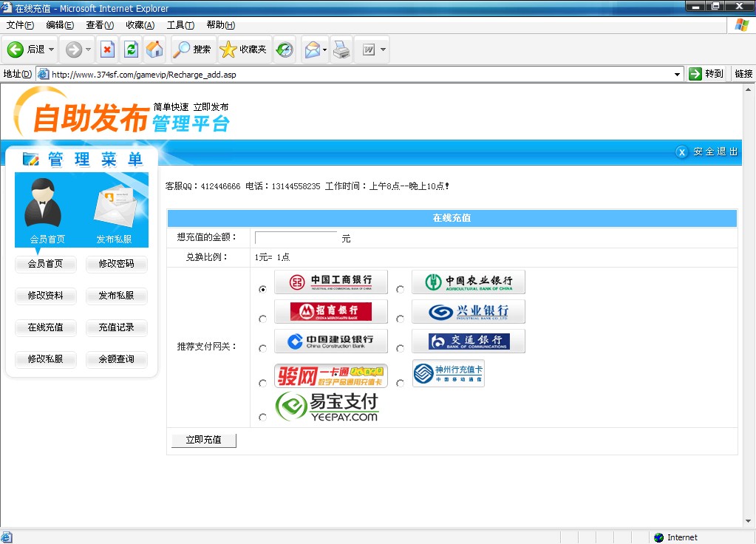Open the Favorites star toolbar button
This screenshot has height=544, width=756.
[244, 50]
